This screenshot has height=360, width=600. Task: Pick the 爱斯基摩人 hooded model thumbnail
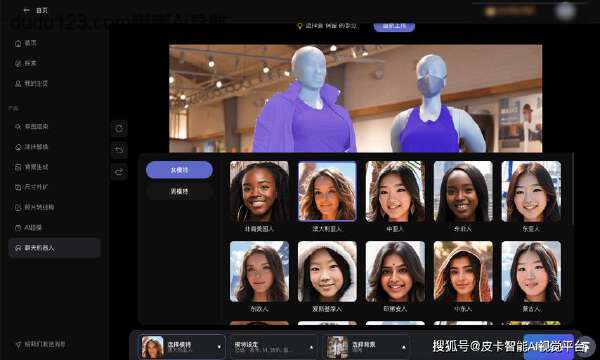[327, 271]
